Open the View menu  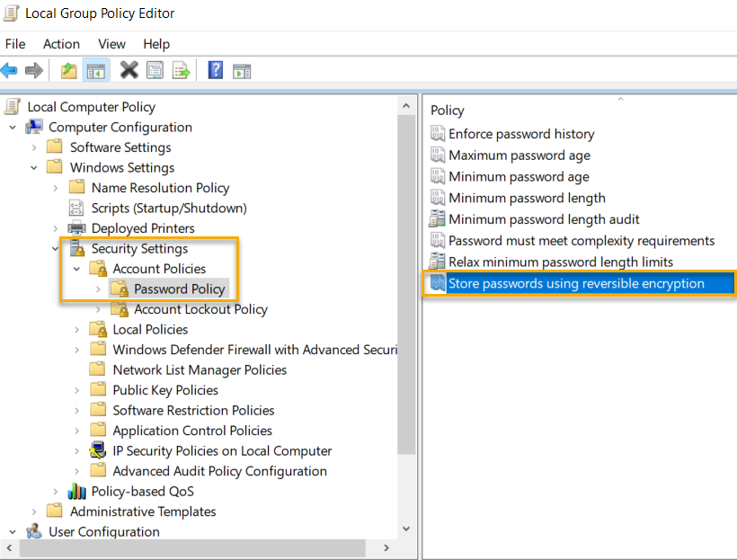coord(111,44)
